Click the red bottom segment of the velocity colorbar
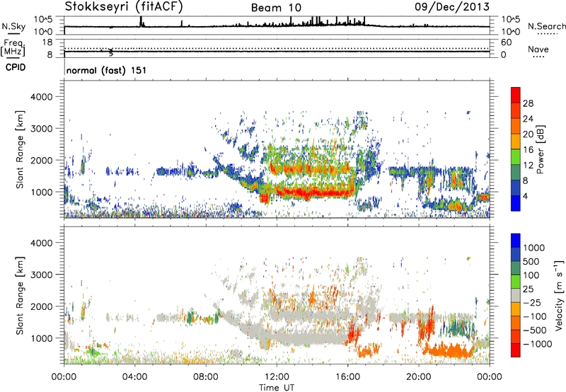Image resolution: width=566 pixels, height=392 pixels. click(516, 350)
